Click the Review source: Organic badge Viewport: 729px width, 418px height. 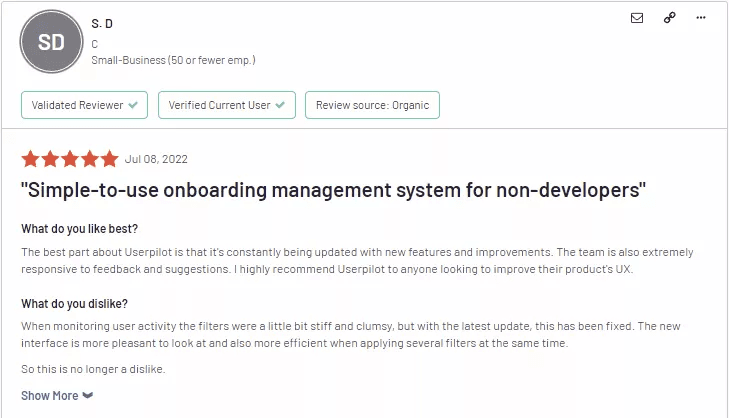[372, 105]
